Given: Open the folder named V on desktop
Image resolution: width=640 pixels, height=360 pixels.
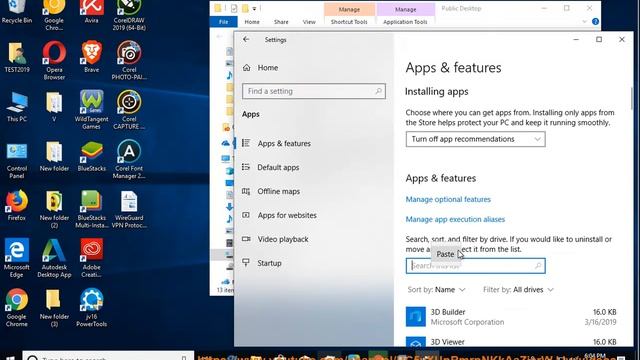Looking at the screenshot, I should (54, 107).
